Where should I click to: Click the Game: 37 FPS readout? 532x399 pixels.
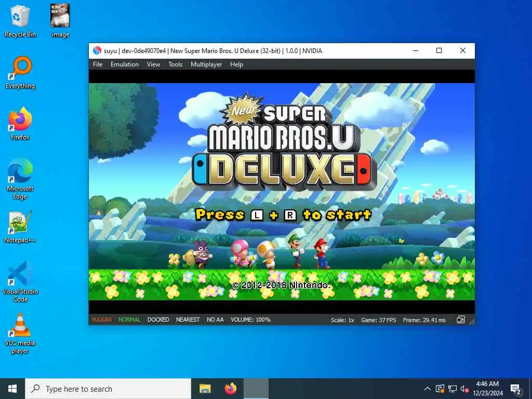pyautogui.click(x=379, y=320)
